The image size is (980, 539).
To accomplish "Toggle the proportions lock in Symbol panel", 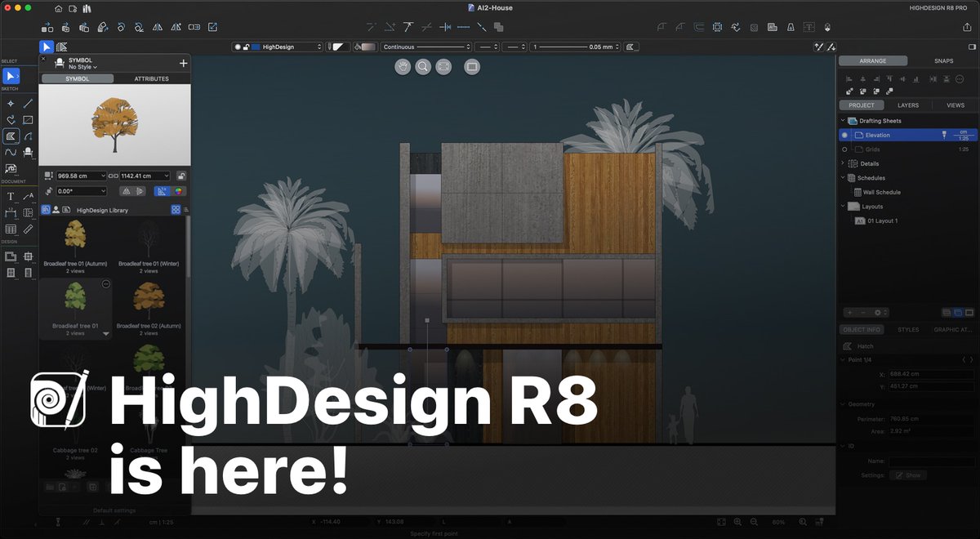I will 180,176.
